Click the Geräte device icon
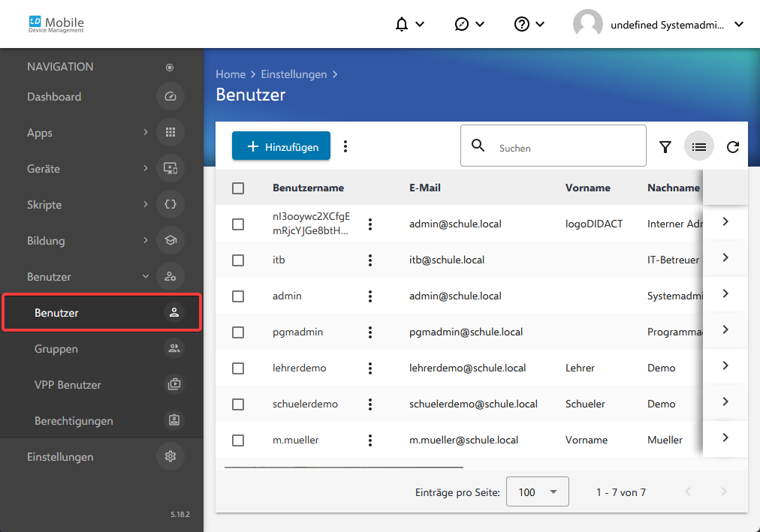This screenshot has width=760, height=532. (x=170, y=169)
